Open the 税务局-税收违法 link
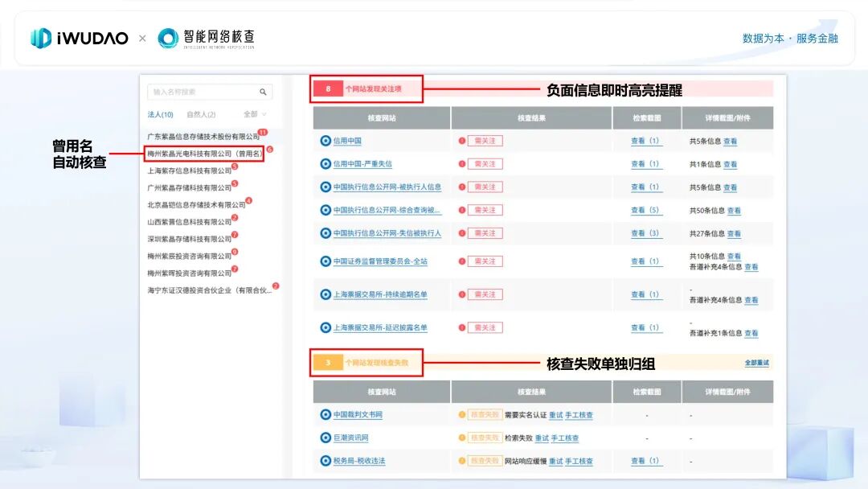This screenshot has width=868, height=489. 359,461
